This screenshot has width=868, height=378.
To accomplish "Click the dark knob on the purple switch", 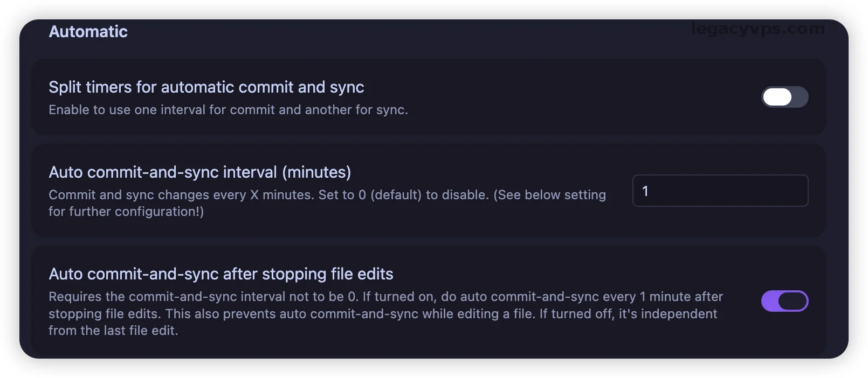I will coord(792,301).
